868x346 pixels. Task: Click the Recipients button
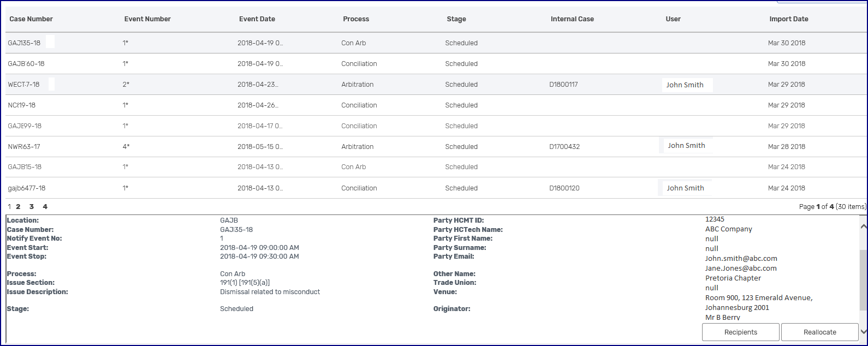(740, 332)
